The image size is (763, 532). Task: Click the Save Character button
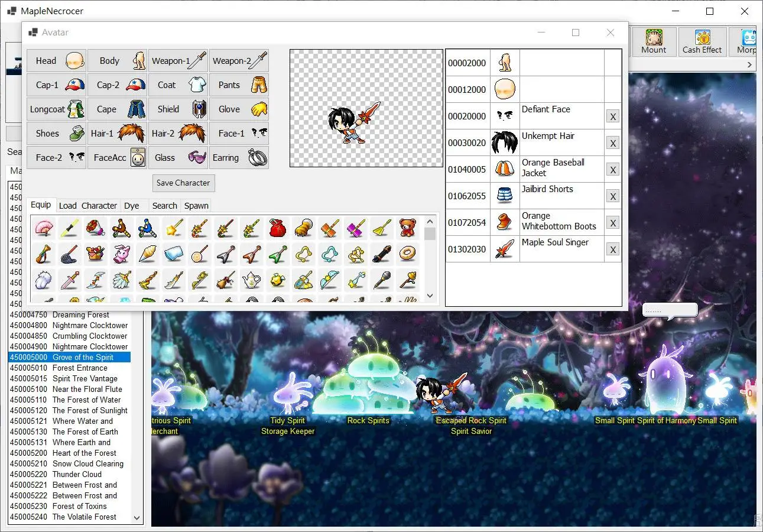183,183
